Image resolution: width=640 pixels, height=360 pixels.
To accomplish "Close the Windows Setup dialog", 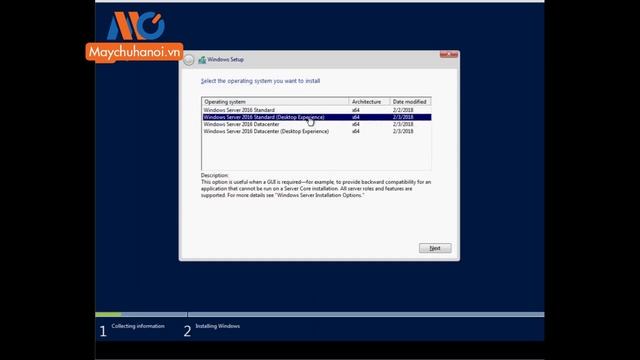I will click(449, 54).
